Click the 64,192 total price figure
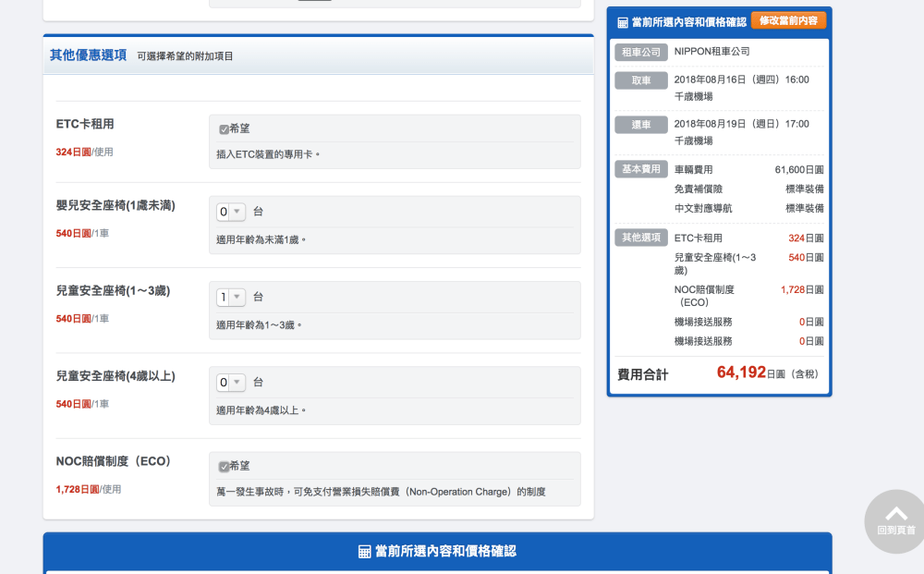This screenshot has width=924, height=574. 741,372
